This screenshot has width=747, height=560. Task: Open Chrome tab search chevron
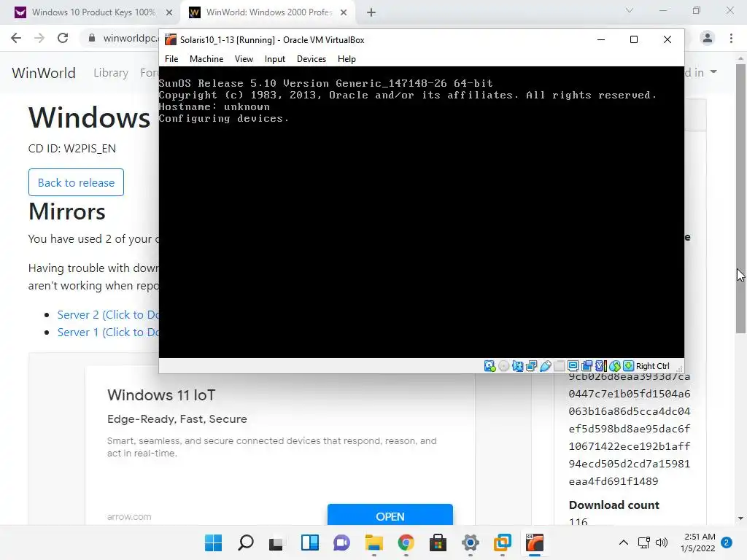[630, 10]
